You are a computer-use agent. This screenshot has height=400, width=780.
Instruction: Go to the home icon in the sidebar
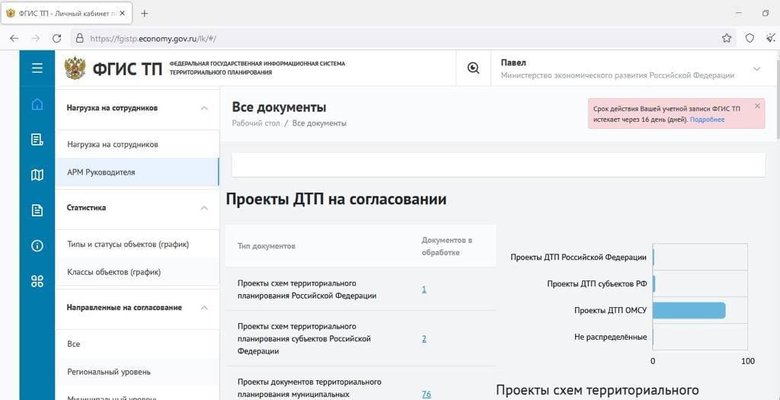37,104
